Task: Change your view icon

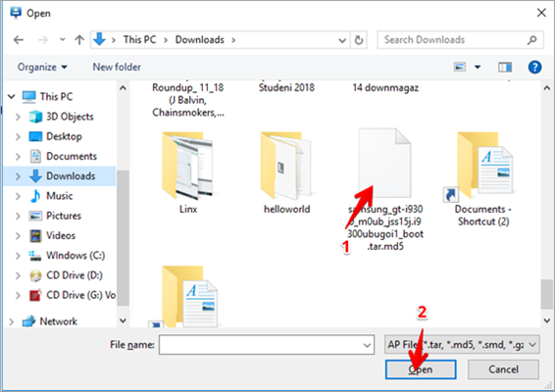Action: tap(460, 67)
